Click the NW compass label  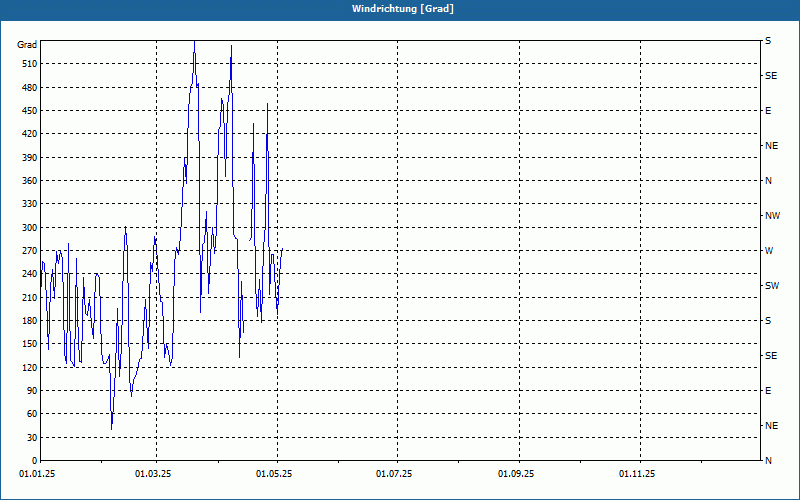tap(772, 216)
